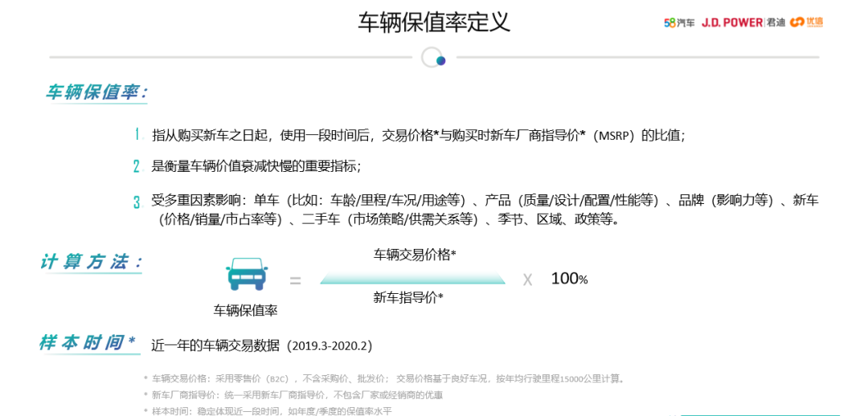The height and width of the screenshot is (416, 868).
Task: Click the 计算方法 section heading
Action: [91, 263]
